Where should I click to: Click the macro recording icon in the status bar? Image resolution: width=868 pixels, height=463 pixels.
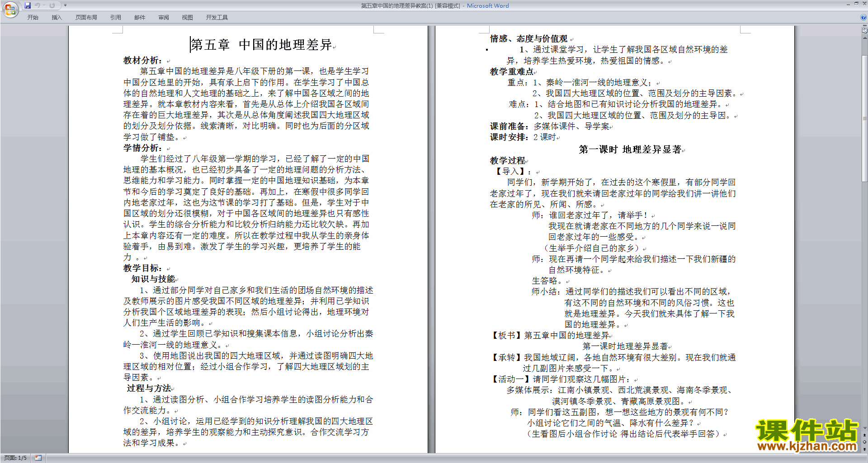tap(38, 458)
